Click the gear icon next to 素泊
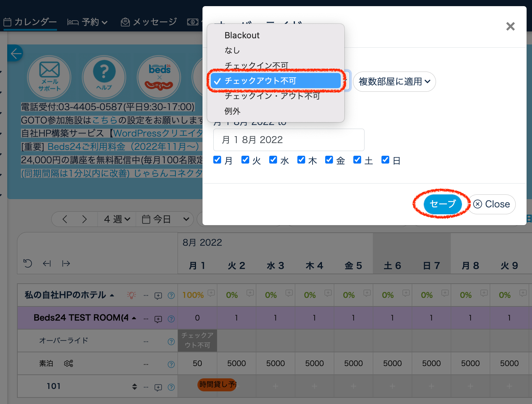Image resolution: width=532 pixels, height=404 pixels. point(68,364)
